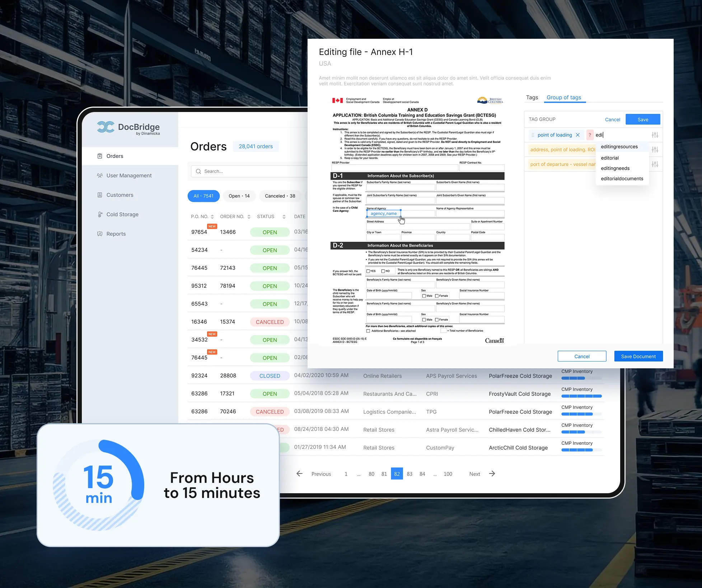Select 'editorial' from the tag suggestions
The height and width of the screenshot is (588, 702).
[609, 158]
